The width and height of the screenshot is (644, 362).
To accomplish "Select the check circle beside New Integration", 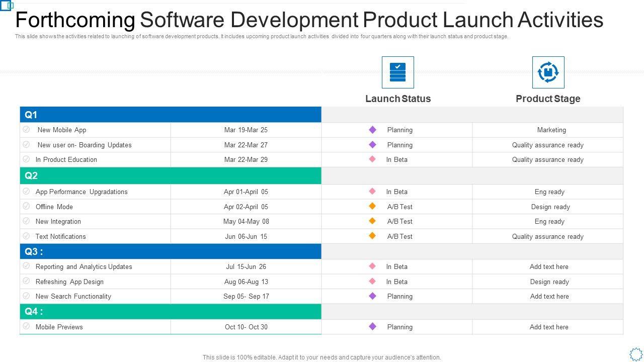I will pyautogui.click(x=26, y=221).
